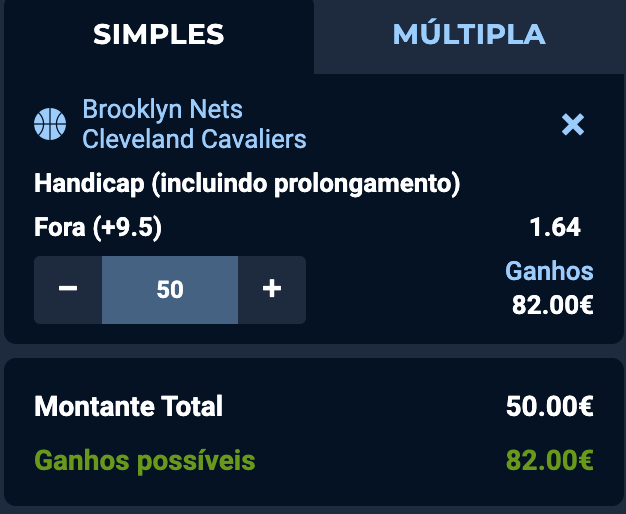Click the 1.64 odds value
This screenshot has height=514, width=626.
point(554,227)
